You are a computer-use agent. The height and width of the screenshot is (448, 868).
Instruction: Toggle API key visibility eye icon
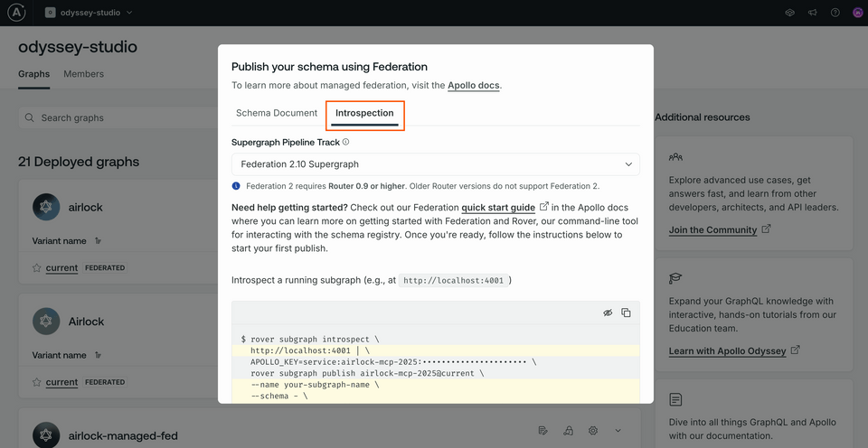608,313
